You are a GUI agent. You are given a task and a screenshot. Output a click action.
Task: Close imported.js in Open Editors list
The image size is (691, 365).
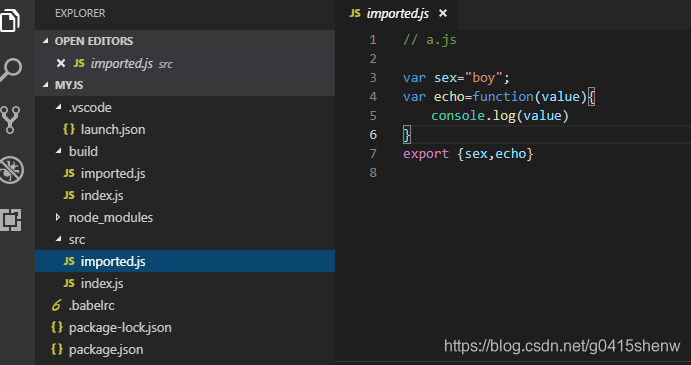(61, 63)
